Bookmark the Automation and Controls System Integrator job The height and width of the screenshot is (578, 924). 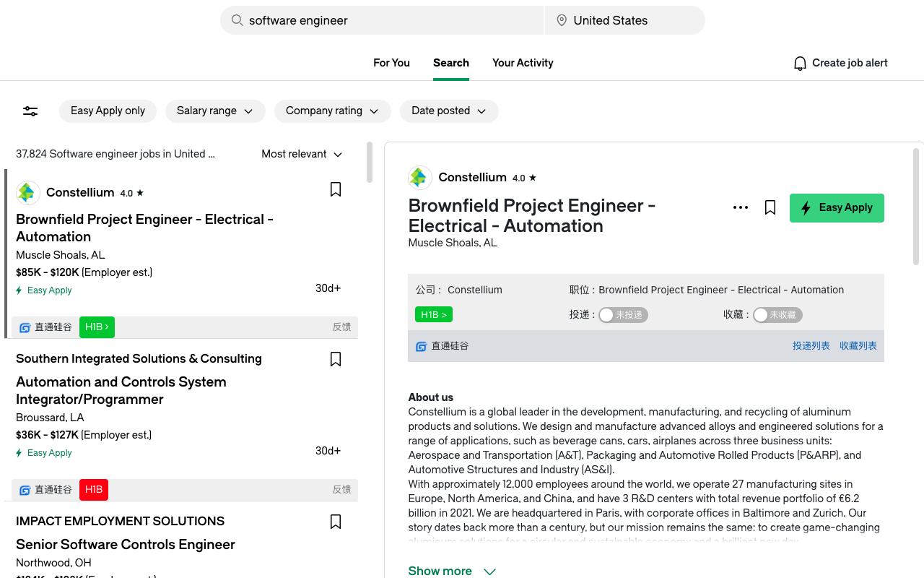click(336, 359)
